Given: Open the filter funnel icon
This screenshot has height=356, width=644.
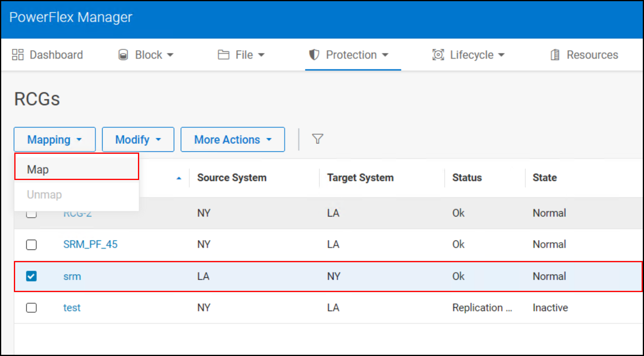Looking at the screenshot, I should (x=318, y=139).
